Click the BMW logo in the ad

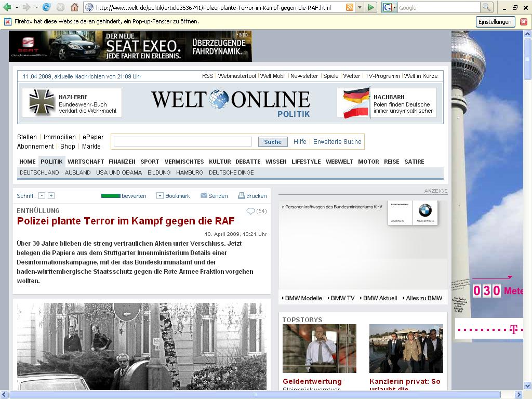click(425, 210)
